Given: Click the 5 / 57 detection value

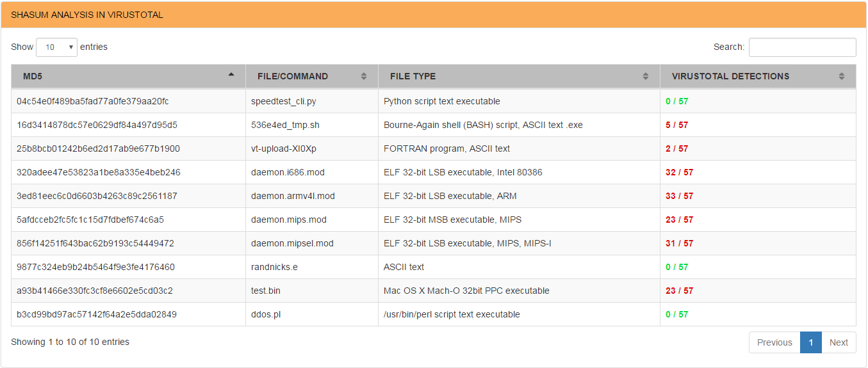Looking at the screenshot, I should pos(676,125).
